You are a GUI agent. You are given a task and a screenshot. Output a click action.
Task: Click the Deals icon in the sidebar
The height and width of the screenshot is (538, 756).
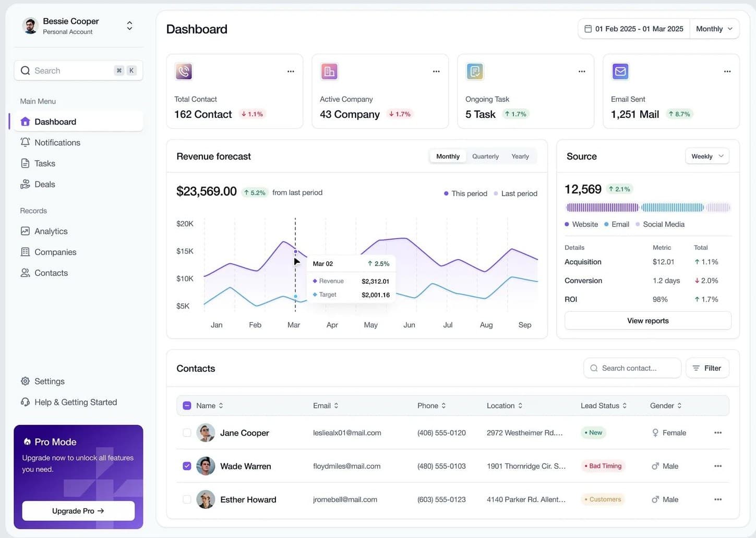pos(25,184)
